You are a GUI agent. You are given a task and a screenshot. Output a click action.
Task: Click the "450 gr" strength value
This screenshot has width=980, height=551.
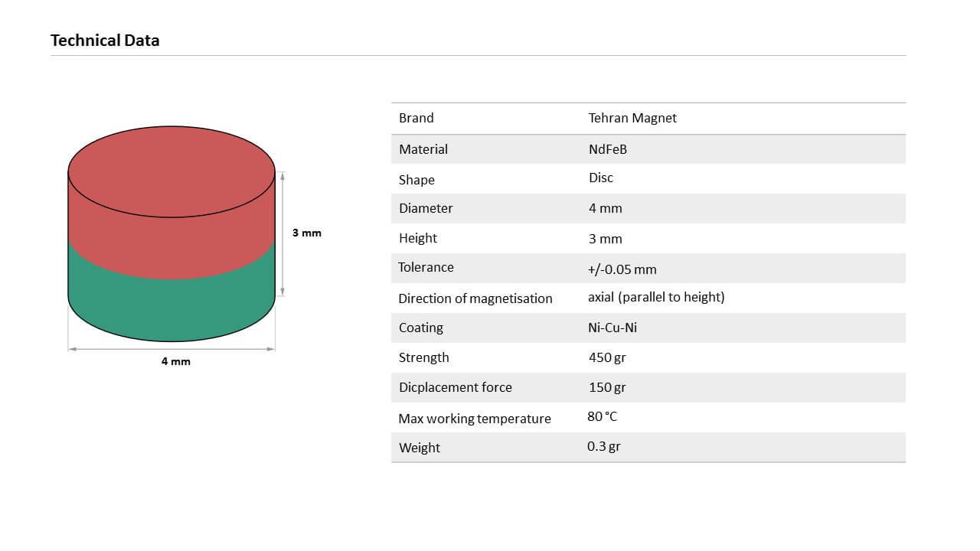pyautogui.click(x=607, y=357)
